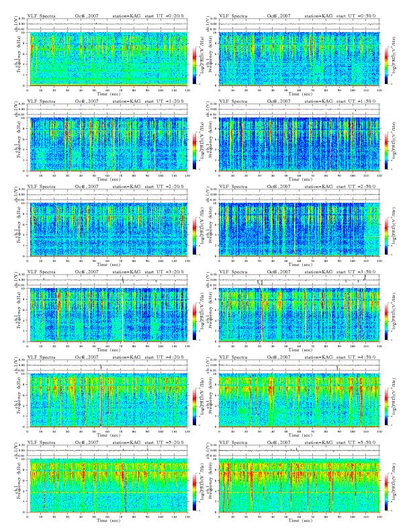The height and width of the screenshot is (532, 411).
Task: Click the 'start UT =2:50:0' title text
Action: coord(357,186)
